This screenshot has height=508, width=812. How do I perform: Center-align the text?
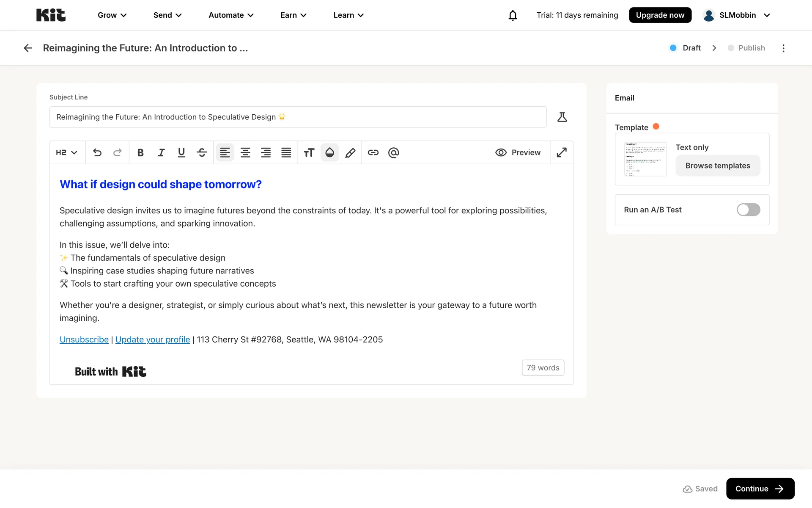245,152
